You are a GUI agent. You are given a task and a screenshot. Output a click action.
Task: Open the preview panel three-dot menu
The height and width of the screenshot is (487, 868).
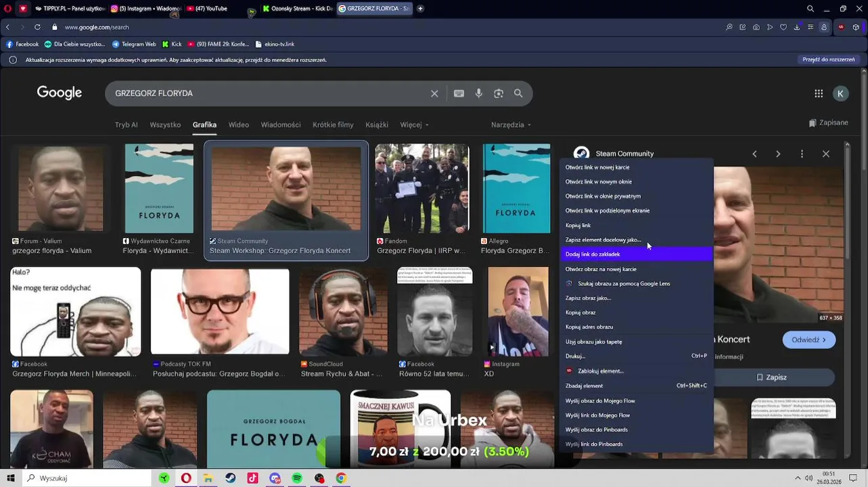coord(802,154)
